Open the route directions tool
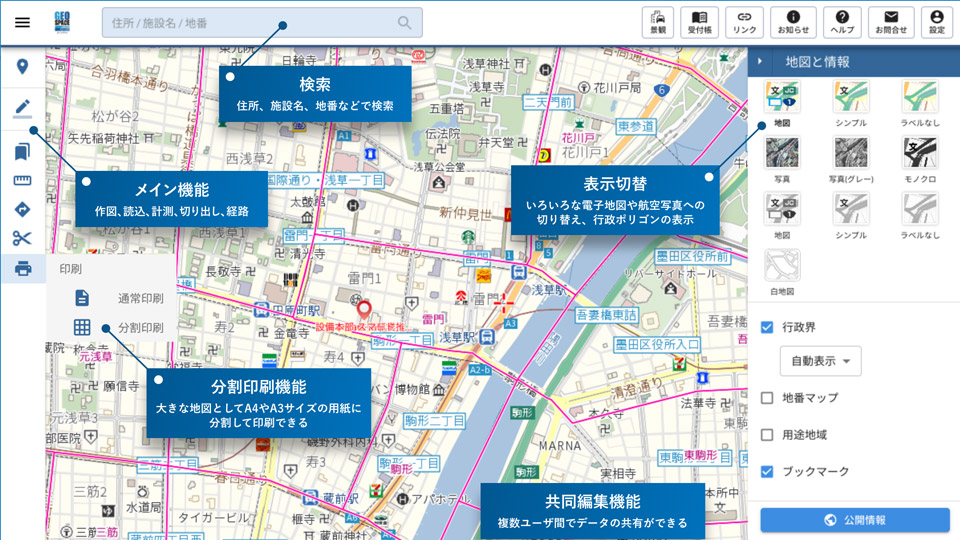Viewport: 960px width, 540px height. (22, 209)
